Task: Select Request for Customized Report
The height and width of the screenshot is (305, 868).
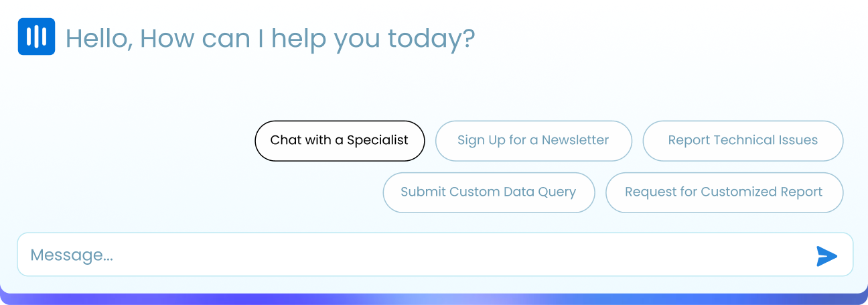Action: click(723, 192)
